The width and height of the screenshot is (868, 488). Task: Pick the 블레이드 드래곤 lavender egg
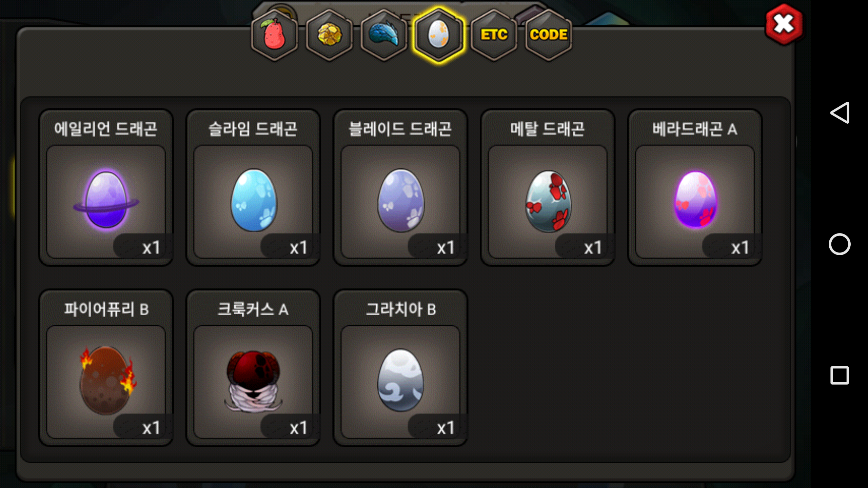click(400, 201)
